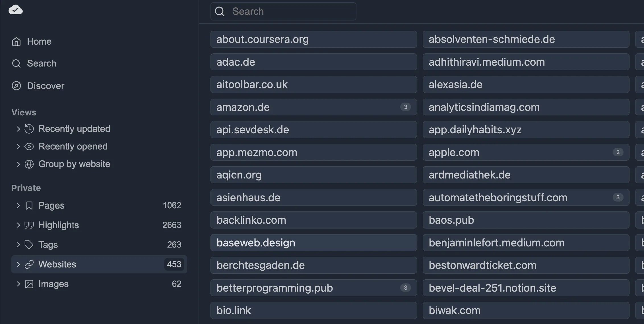This screenshot has width=644, height=324.
Task: Click the count badge 3 on amazon.de
Action: click(x=406, y=107)
